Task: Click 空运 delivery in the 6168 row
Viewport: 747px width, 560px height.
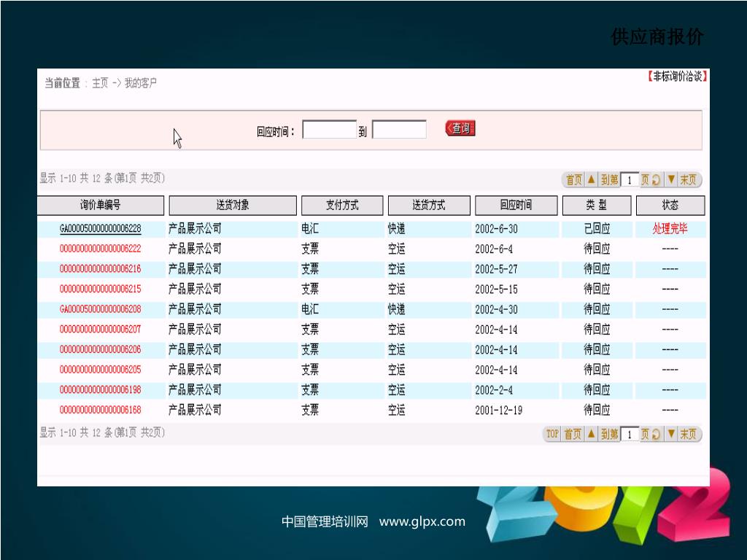Action: [x=396, y=410]
